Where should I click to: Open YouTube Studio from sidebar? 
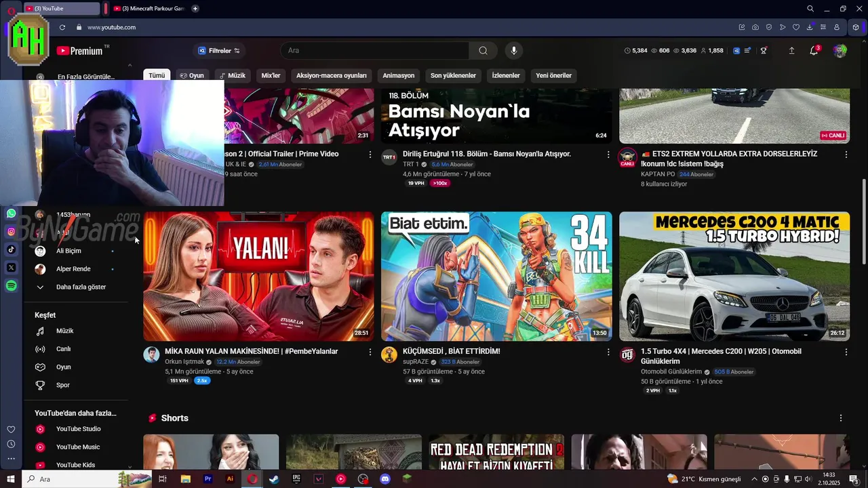[x=78, y=429]
